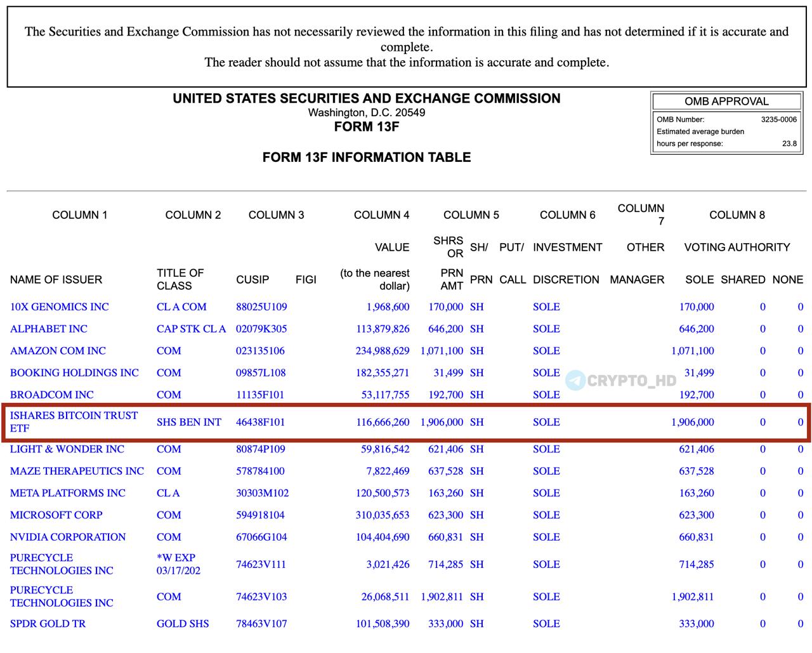Screen dimensions: 812x653
Task: Click the CL A class for Meta Platforms
Action: [168, 492]
